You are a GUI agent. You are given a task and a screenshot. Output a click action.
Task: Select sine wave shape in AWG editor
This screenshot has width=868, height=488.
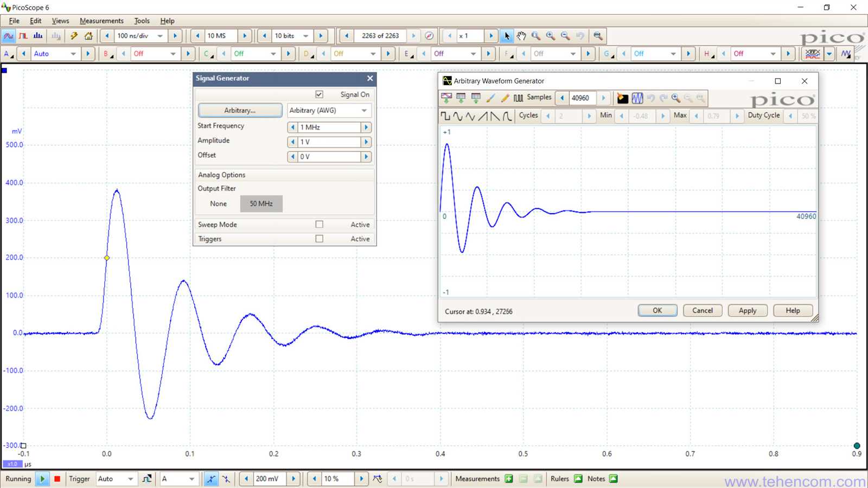pos(458,115)
